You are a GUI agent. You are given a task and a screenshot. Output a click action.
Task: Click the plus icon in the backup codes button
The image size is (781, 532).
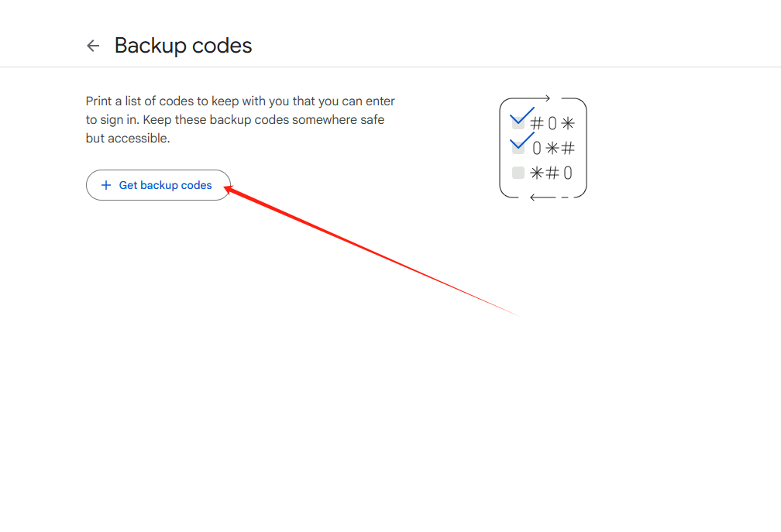coord(106,185)
